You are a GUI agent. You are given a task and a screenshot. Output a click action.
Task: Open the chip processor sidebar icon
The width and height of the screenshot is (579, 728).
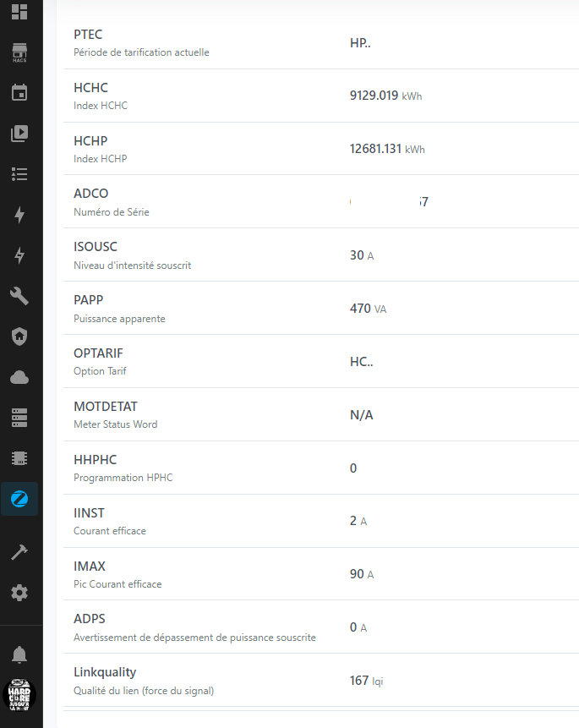point(19,458)
